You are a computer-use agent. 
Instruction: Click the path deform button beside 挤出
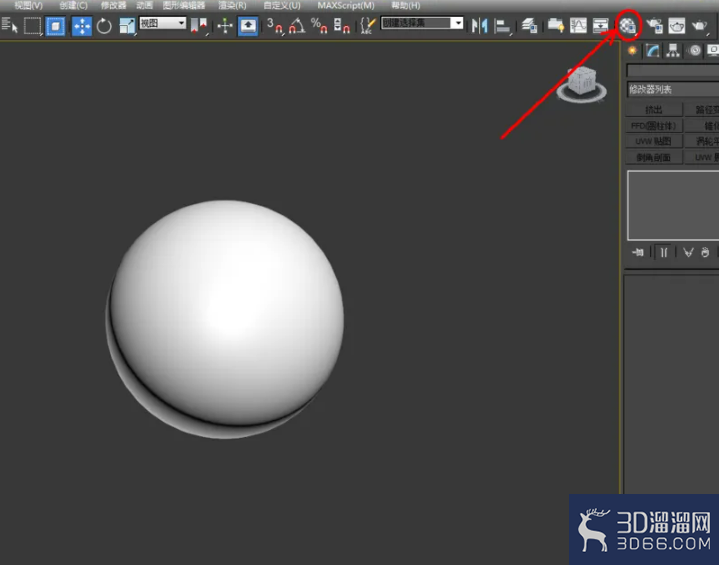702,110
